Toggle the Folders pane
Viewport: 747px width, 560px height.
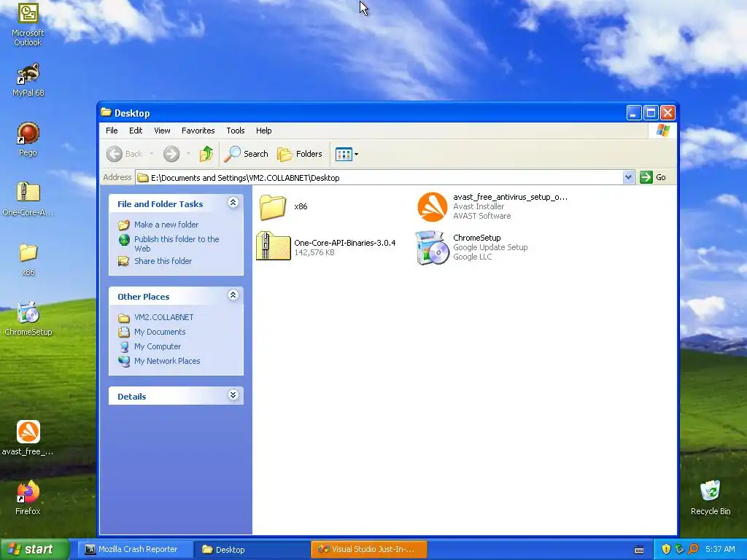point(300,154)
